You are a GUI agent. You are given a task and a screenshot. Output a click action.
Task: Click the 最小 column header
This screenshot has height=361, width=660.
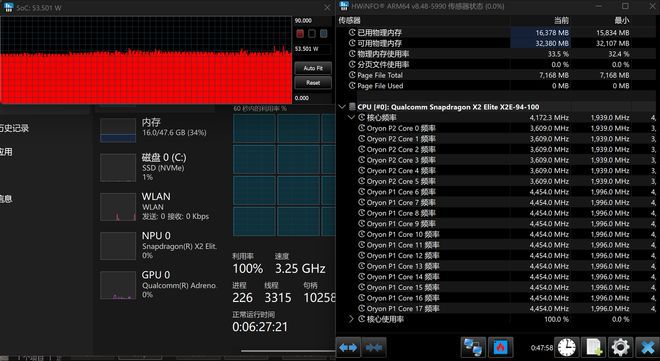click(622, 20)
